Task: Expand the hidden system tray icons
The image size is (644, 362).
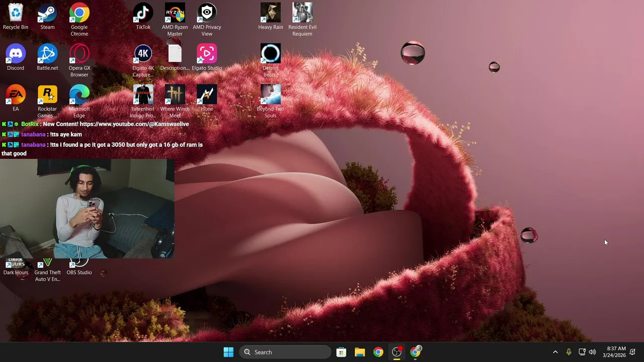Action: click(555, 352)
